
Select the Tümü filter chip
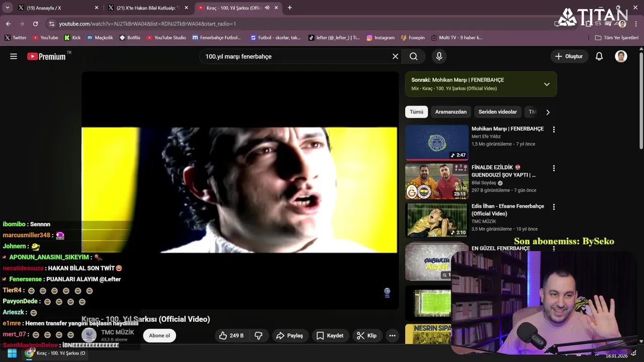click(x=417, y=112)
